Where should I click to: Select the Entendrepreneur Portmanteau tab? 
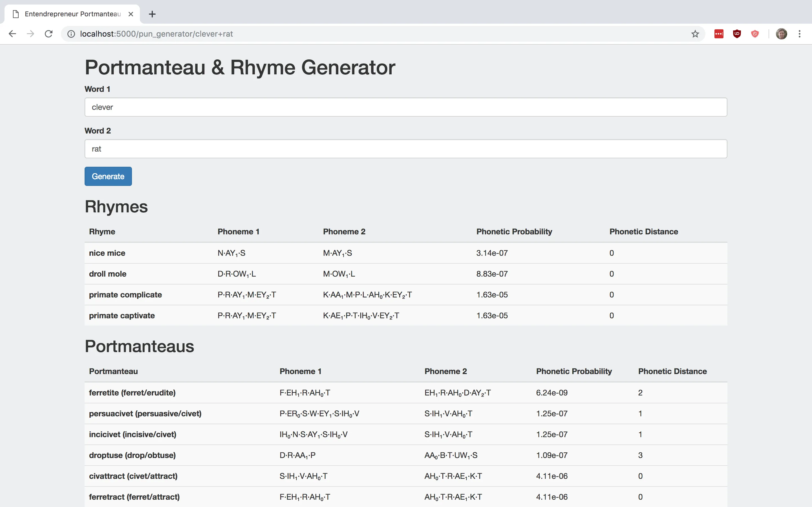pyautogui.click(x=72, y=14)
